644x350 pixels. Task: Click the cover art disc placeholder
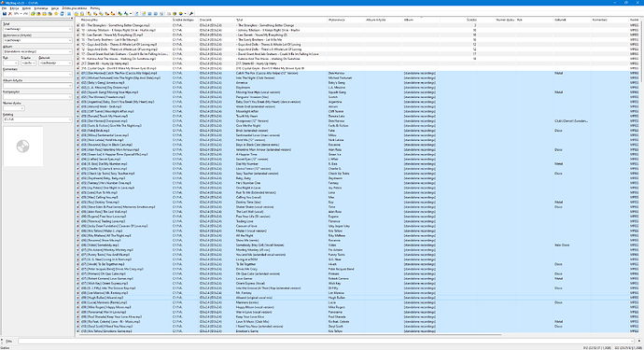[23, 147]
